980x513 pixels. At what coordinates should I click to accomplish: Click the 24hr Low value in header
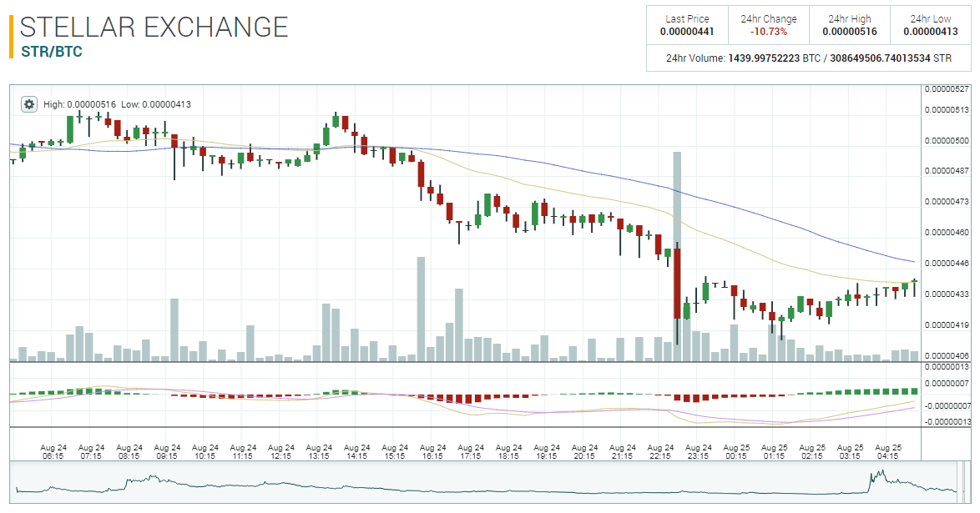click(931, 32)
